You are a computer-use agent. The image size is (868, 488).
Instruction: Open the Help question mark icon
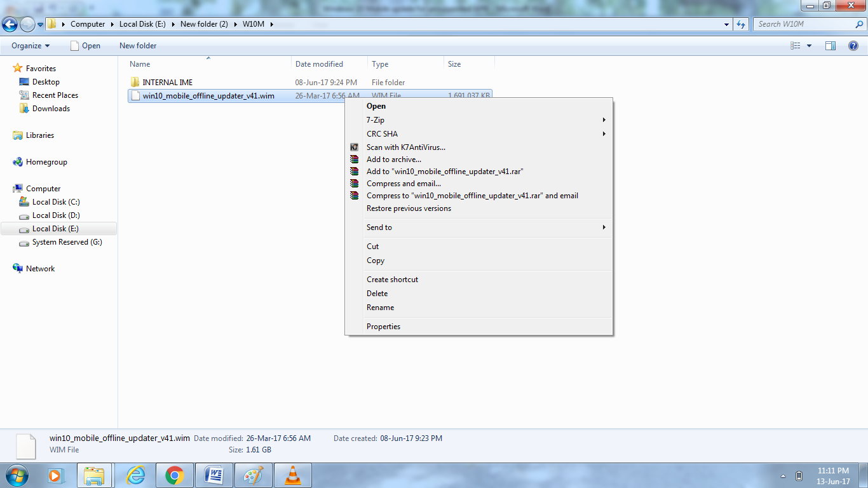pos(853,46)
